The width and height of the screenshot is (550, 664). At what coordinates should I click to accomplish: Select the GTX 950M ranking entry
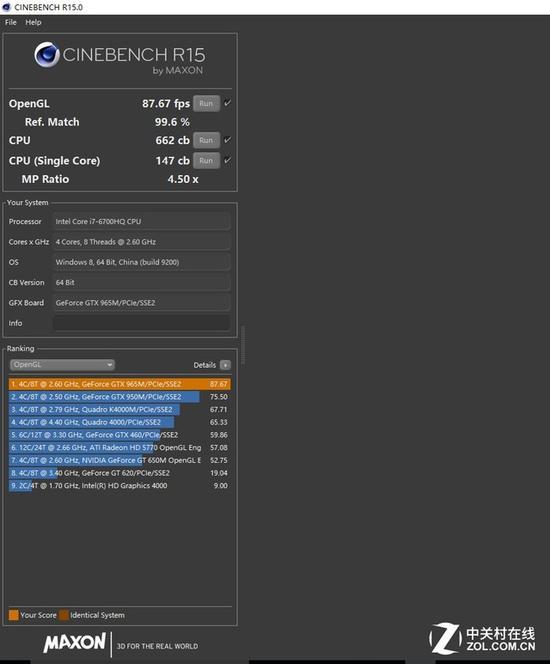(x=120, y=397)
